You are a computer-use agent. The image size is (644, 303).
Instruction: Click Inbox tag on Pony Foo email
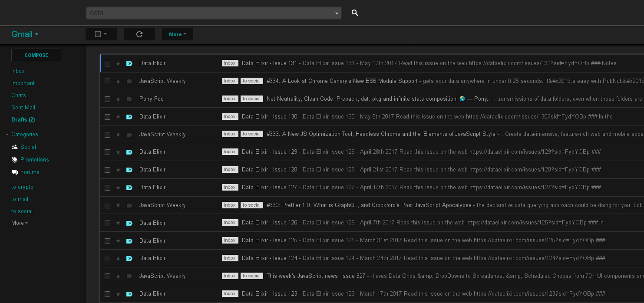click(x=230, y=99)
